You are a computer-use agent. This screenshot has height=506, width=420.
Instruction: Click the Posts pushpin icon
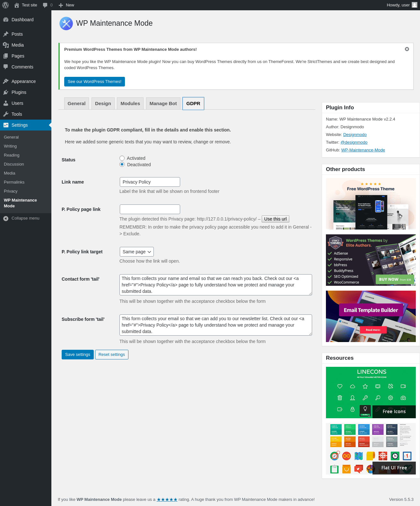[6, 34]
